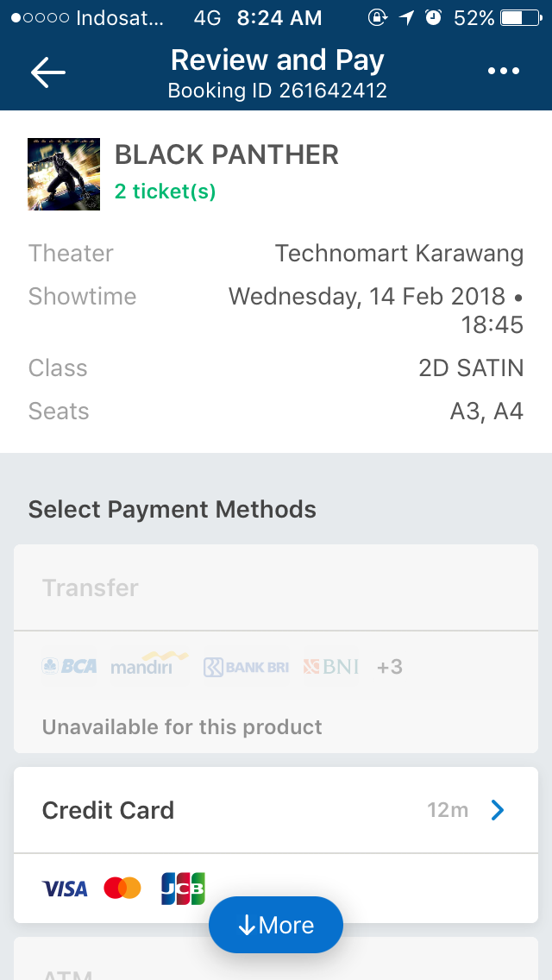Tap the BNI bank logo
This screenshot has height=980, width=552.
[330, 667]
